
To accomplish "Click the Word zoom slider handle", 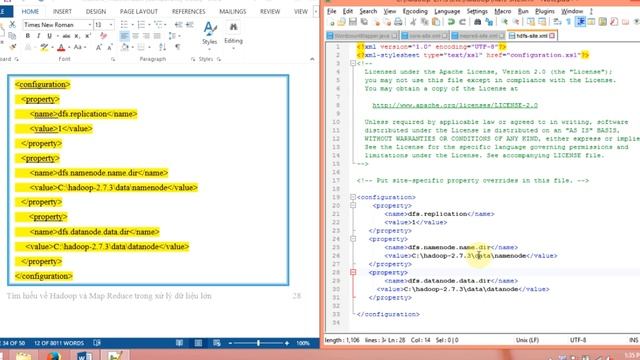I will [x=258, y=343].
